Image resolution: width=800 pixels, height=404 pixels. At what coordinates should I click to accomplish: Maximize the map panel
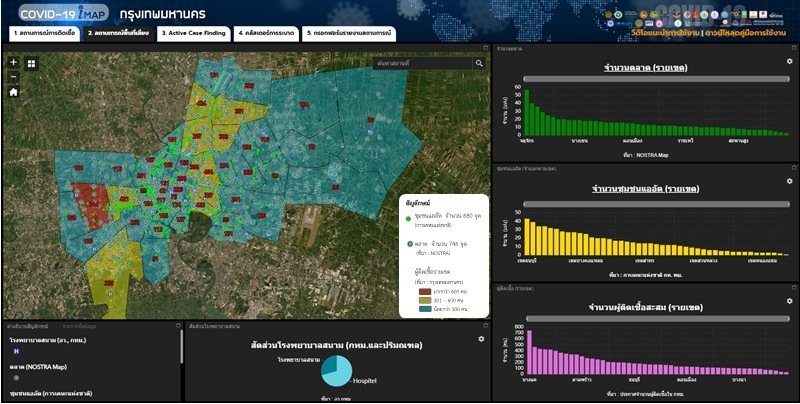click(485, 48)
